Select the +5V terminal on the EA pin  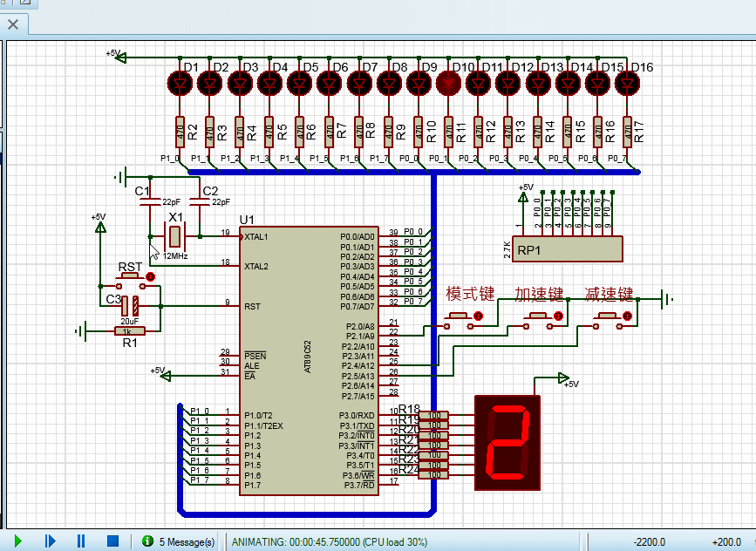point(165,375)
